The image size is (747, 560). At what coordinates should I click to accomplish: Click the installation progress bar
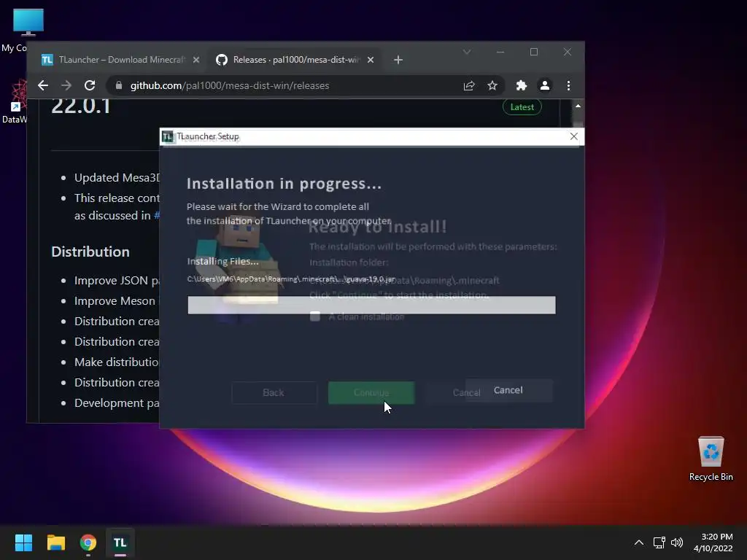pos(371,305)
